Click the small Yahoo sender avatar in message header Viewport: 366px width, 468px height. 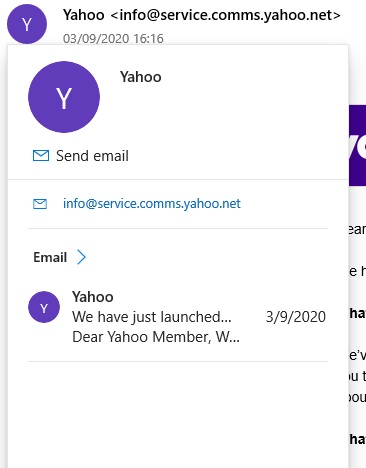pyautogui.click(x=27, y=24)
